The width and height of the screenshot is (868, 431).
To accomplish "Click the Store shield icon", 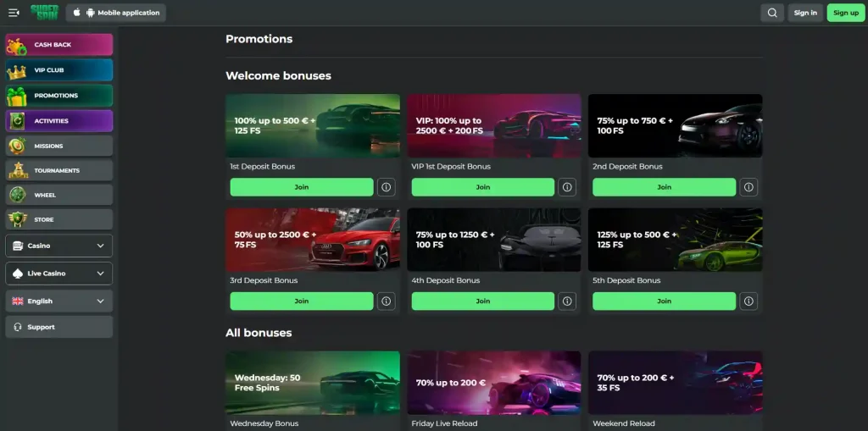I will pos(18,219).
